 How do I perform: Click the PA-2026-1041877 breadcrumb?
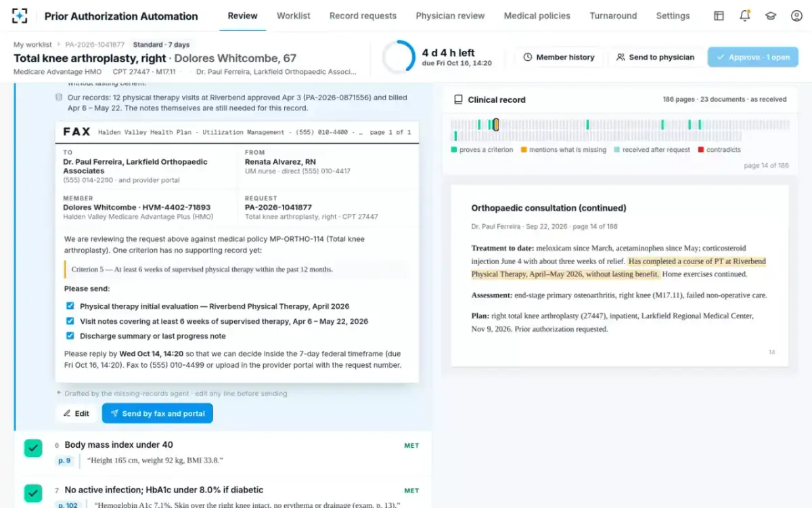(x=95, y=45)
